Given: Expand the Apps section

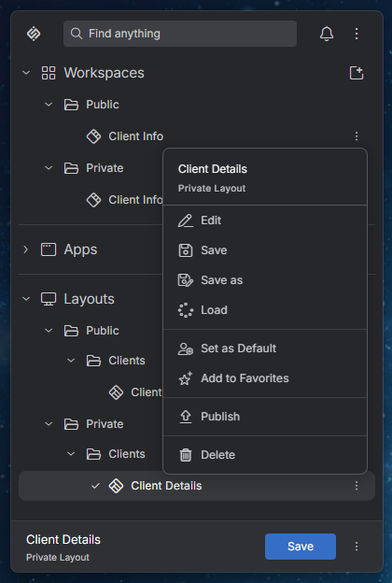Looking at the screenshot, I should click(x=25, y=249).
